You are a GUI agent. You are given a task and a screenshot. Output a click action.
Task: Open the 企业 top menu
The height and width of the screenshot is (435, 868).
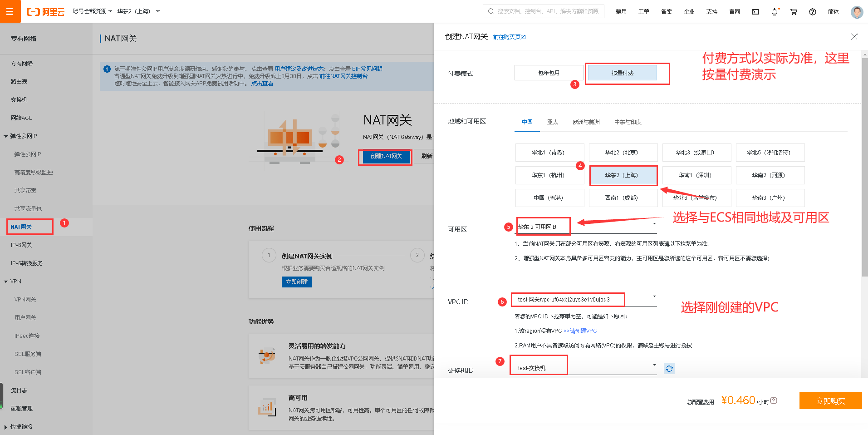[689, 12]
